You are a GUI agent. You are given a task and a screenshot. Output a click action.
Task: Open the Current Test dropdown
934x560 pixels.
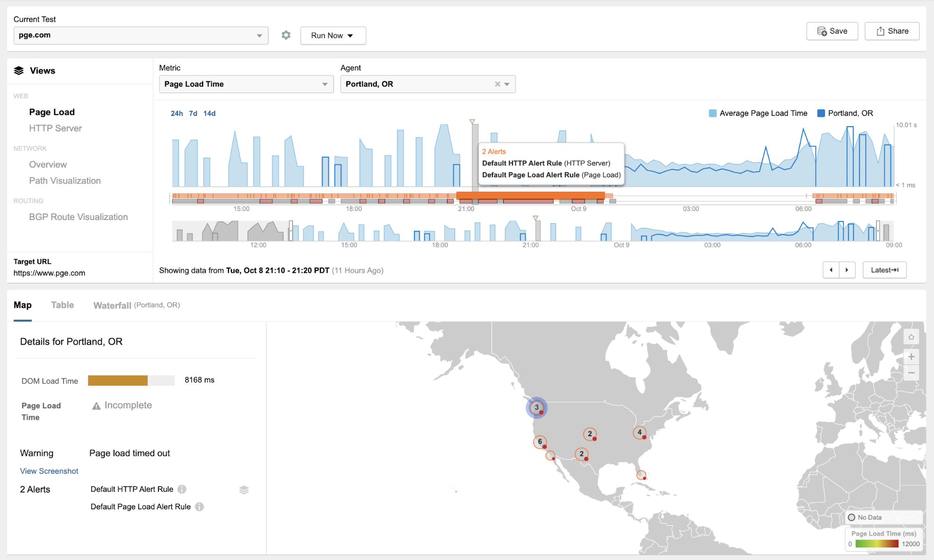point(141,35)
